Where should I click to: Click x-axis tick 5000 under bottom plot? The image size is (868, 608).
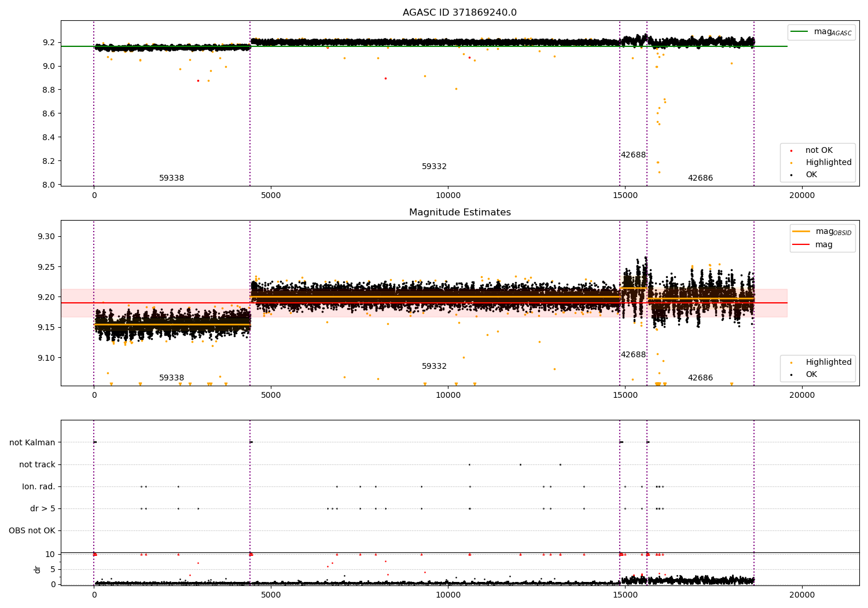pos(271,595)
